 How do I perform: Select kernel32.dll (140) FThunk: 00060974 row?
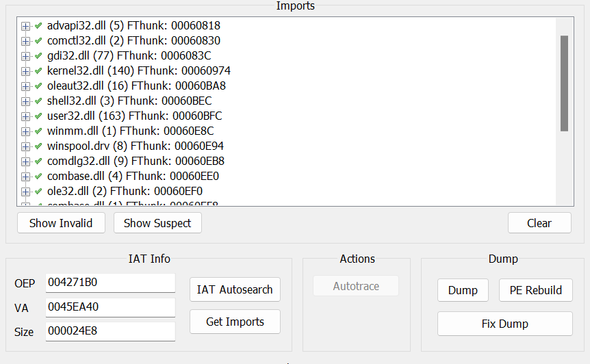point(139,70)
